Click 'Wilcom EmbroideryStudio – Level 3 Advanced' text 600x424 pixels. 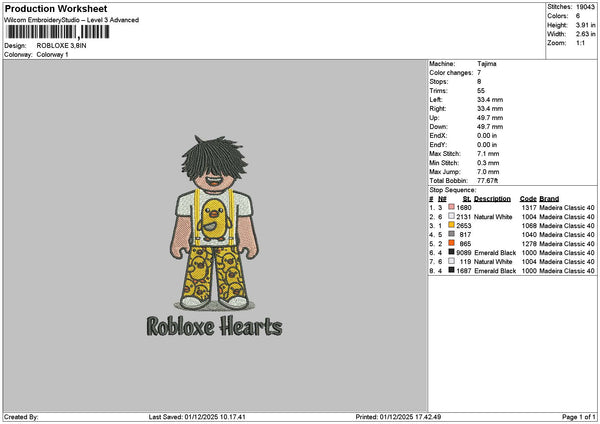(72, 20)
